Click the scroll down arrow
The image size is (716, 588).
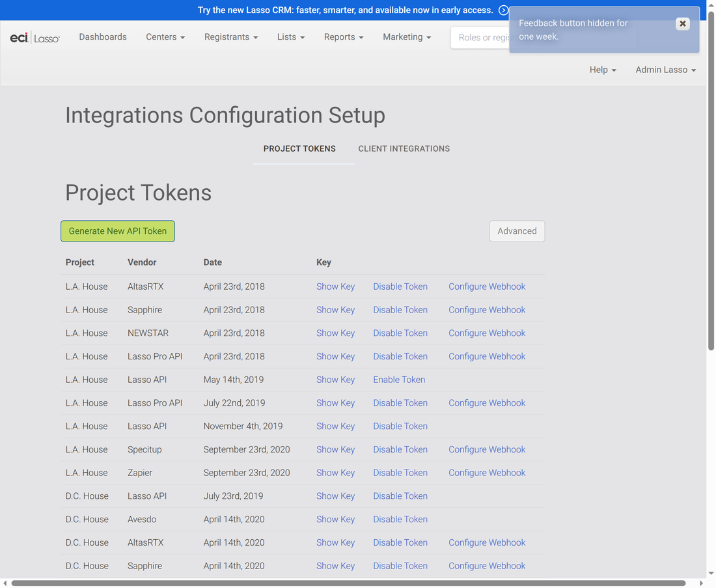coord(711,574)
